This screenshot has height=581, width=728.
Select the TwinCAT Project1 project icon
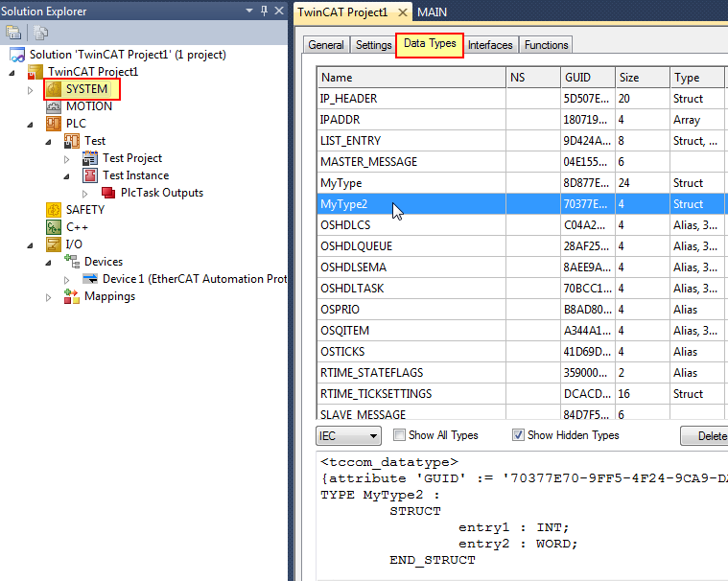[x=35, y=72]
